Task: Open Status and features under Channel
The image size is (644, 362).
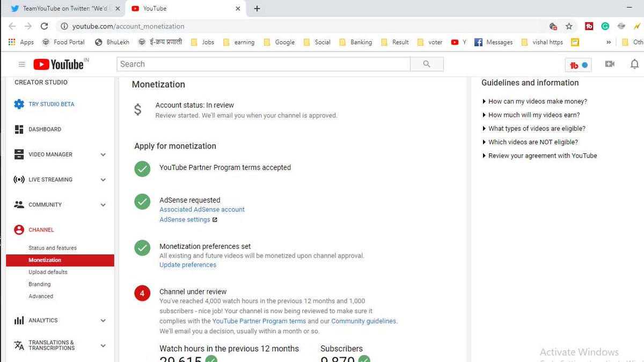Action: [x=53, y=248]
